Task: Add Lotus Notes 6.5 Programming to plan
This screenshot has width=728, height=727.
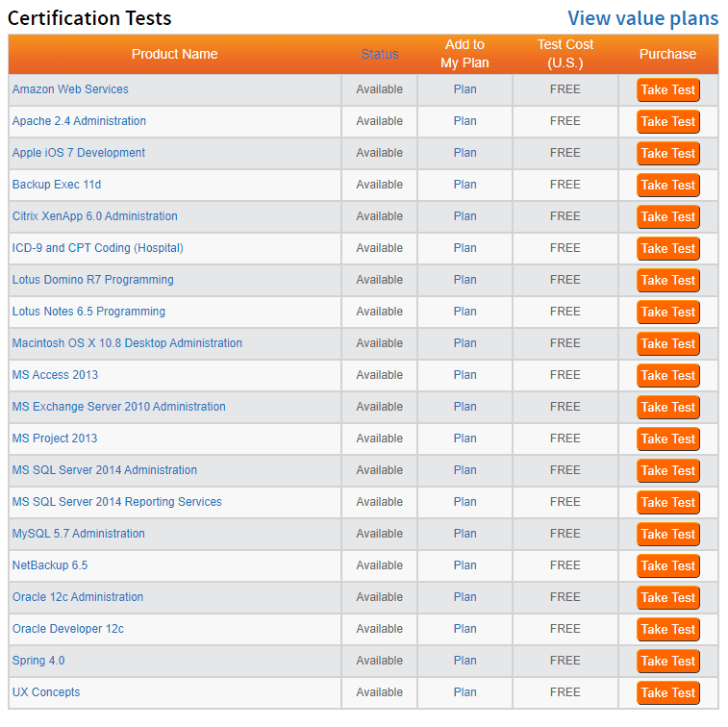Action: 464,311
